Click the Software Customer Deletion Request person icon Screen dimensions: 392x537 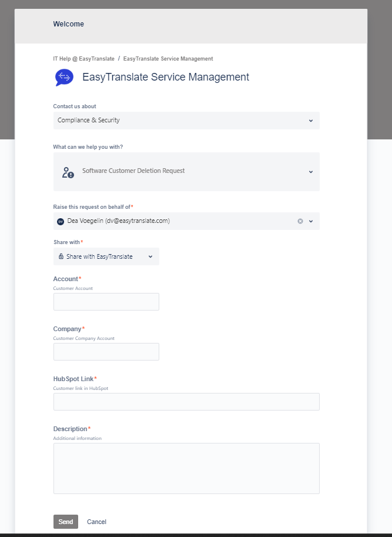[68, 172]
